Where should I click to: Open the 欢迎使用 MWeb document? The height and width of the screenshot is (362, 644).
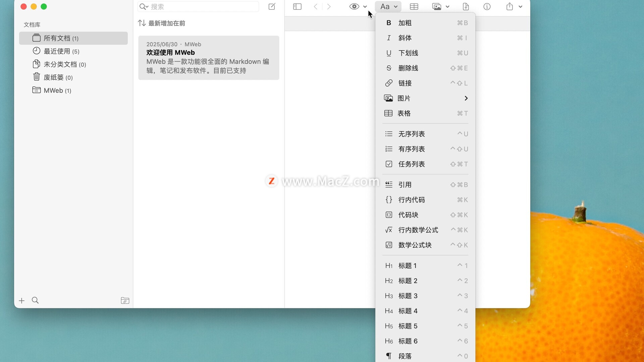coord(209,58)
